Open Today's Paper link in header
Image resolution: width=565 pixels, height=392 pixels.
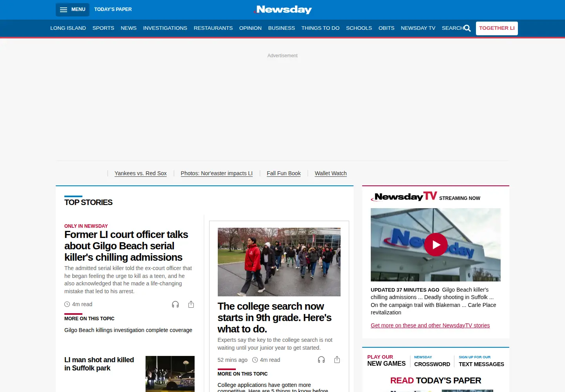[113, 9]
